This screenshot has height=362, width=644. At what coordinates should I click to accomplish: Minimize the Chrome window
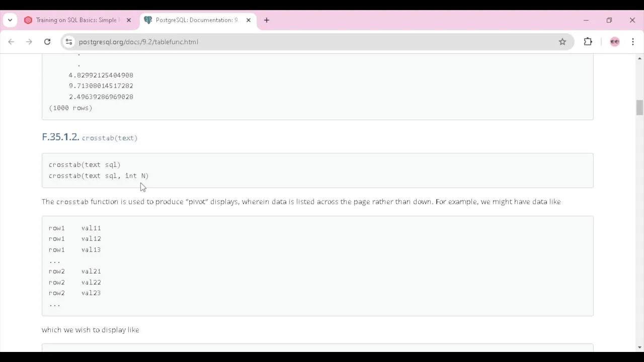point(586,20)
